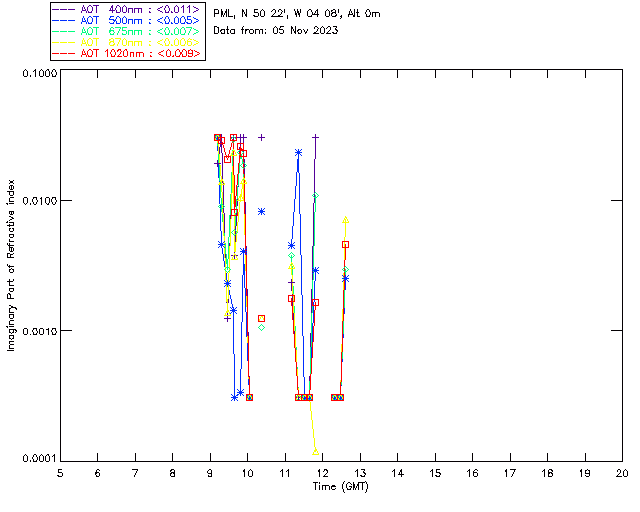Select the blue dashed line sample in legend
Image resolution: width=640 pixels, height=512 pixels.
point(64,20)
